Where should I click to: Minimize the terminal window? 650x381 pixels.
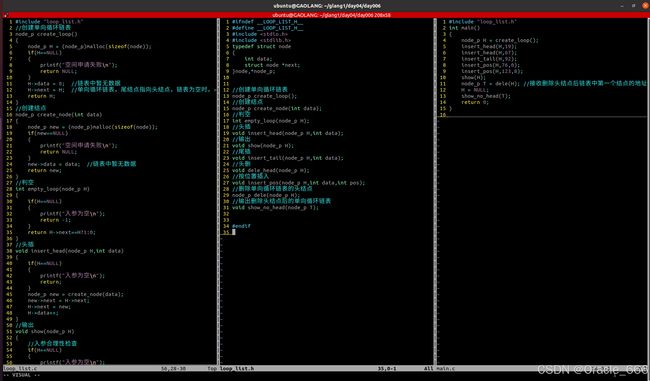tap(622, 5)
